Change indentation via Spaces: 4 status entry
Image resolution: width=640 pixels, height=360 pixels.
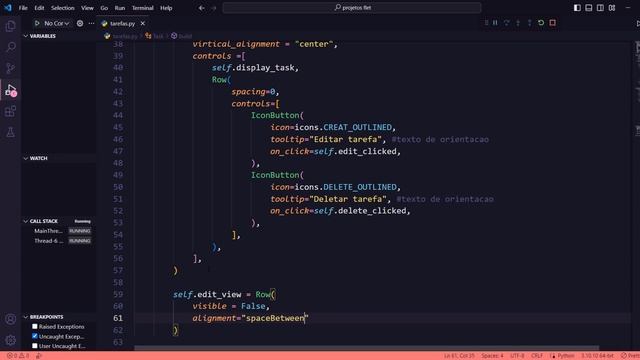(x=492, y=356)
